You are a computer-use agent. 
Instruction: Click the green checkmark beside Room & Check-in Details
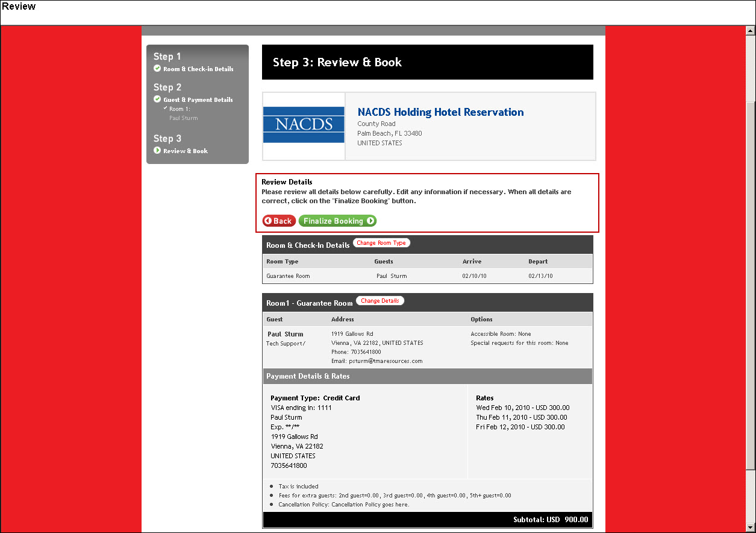click(157, 69)
